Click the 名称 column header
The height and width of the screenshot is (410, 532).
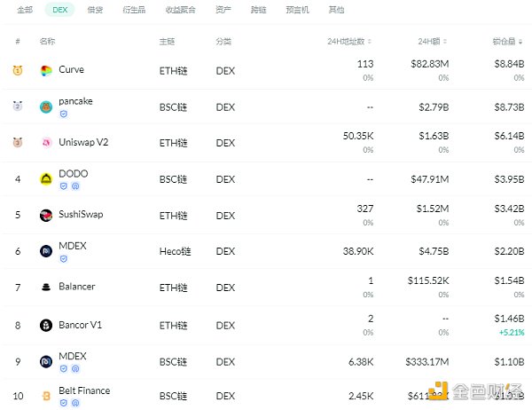coord(47,42)
